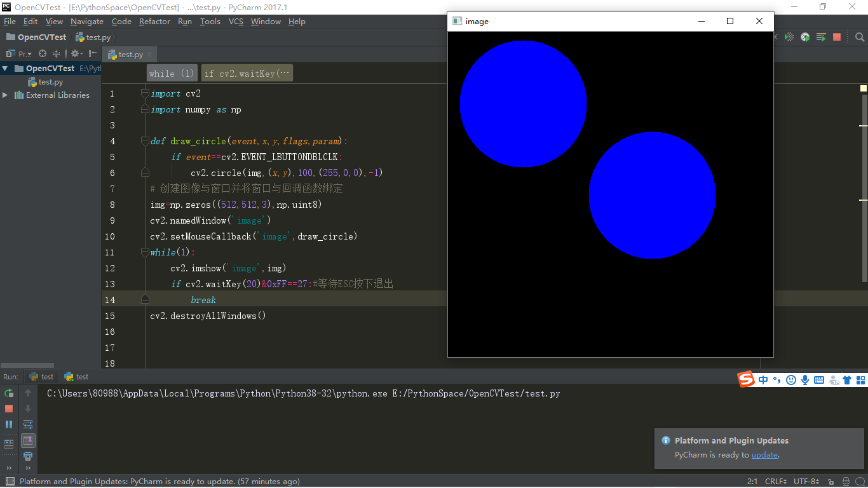This screenshot has width=868, height=488.
Task: Click the yellow inspection indicator square
Action: [864, 88]
